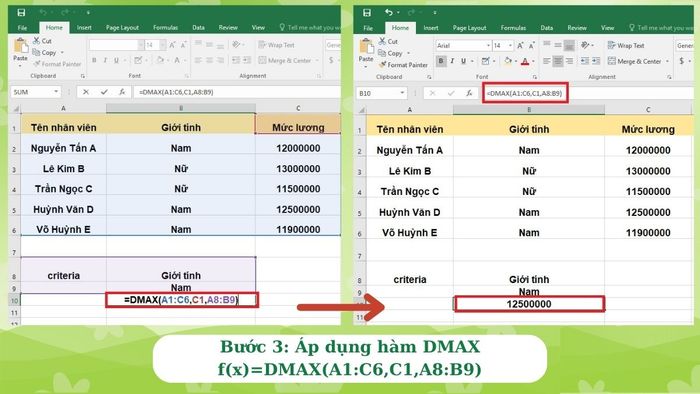Toggle Italic in the right Excel window
The height and width of the screenshot is (394, 700).
(452, 61)
